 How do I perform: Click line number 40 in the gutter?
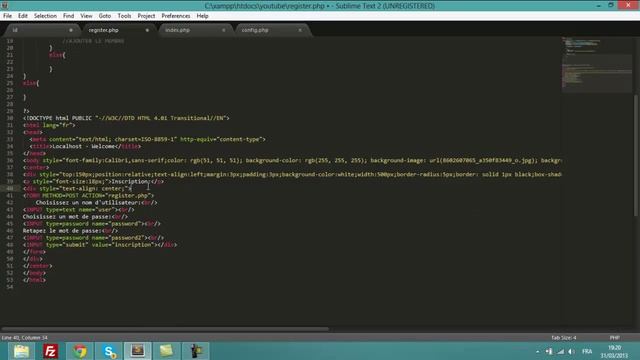(9, 189)
